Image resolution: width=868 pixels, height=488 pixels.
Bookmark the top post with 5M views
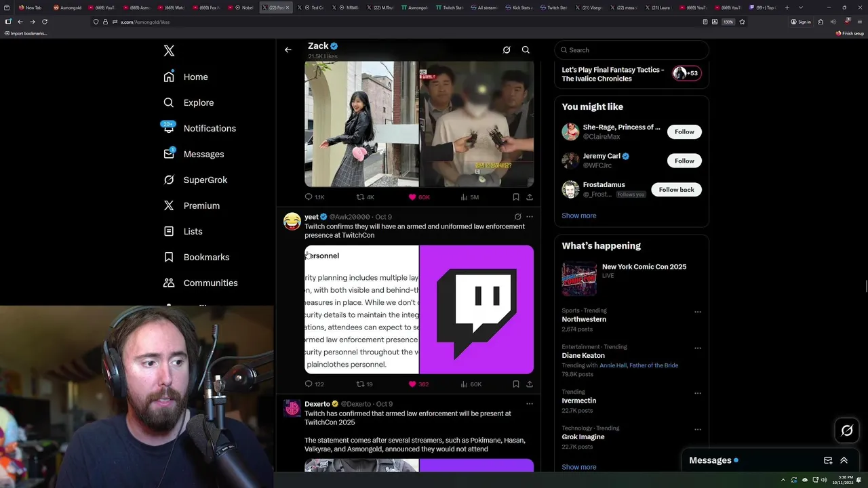tap(516, 197)
